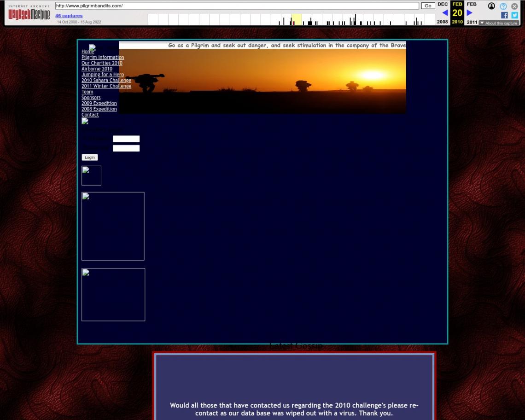
Task: Navigate to the Sponsors page
Action: [91, 98]
